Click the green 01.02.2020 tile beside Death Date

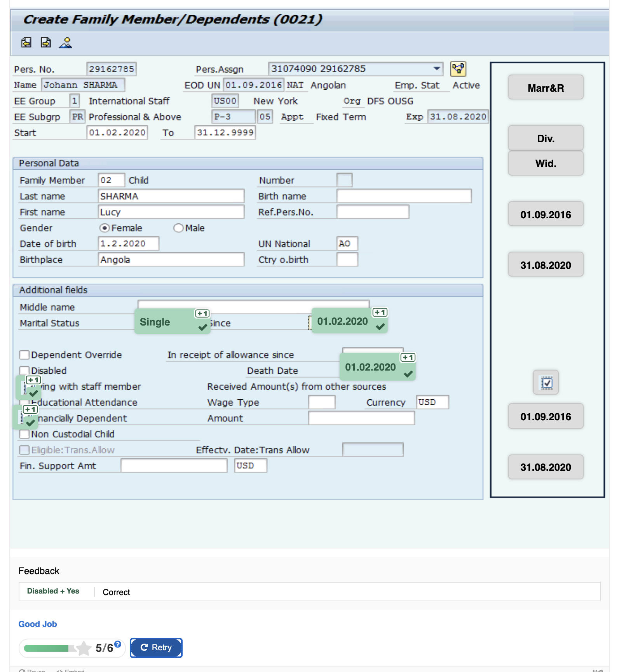377,366
